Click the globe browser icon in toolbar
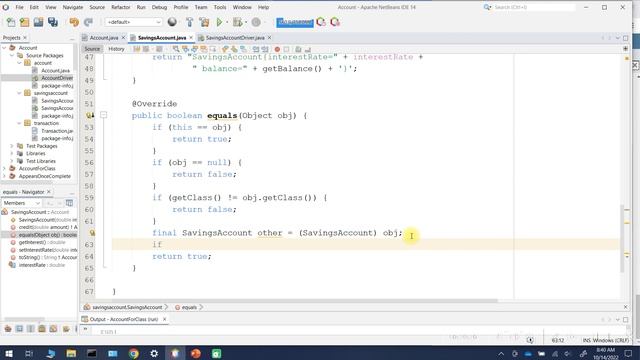Image resolution: width=640 pixels, height=360 pixels. 172,22
